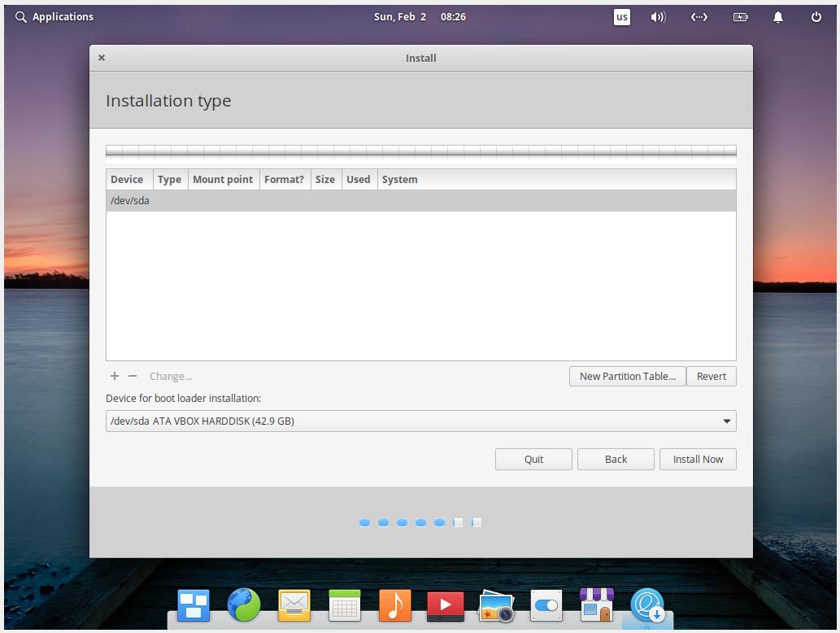840x633 pixels.
Task: Open Files from the dock
Action: [194, 605]
